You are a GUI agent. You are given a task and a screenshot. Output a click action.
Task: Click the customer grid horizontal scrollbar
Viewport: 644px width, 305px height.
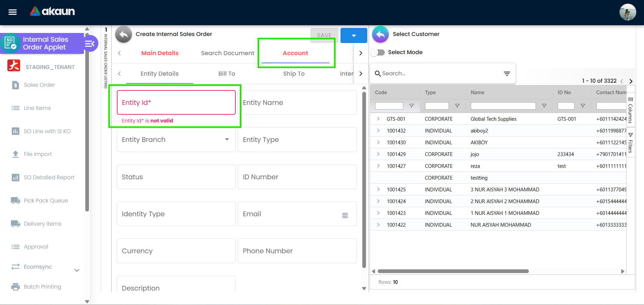click(x=453, y=271)
